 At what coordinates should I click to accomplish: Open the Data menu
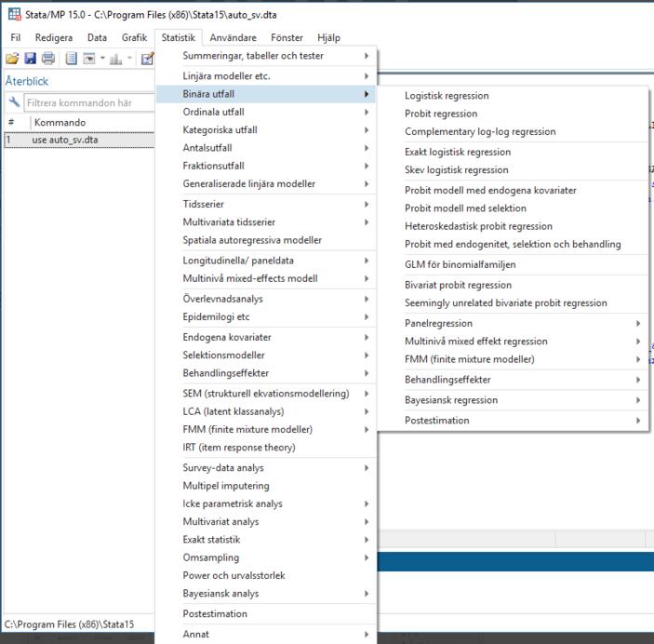click(97, 37)
